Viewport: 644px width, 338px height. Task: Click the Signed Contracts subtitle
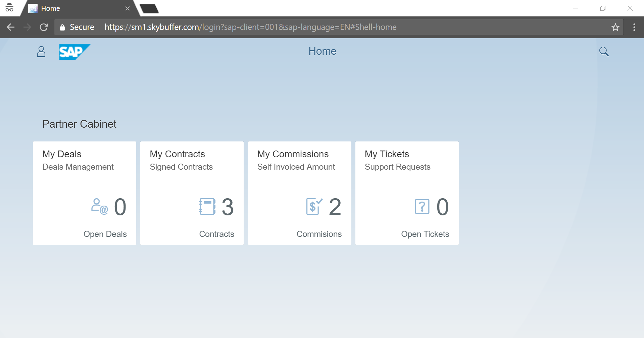pyautogui.click(x=181, y=167)
